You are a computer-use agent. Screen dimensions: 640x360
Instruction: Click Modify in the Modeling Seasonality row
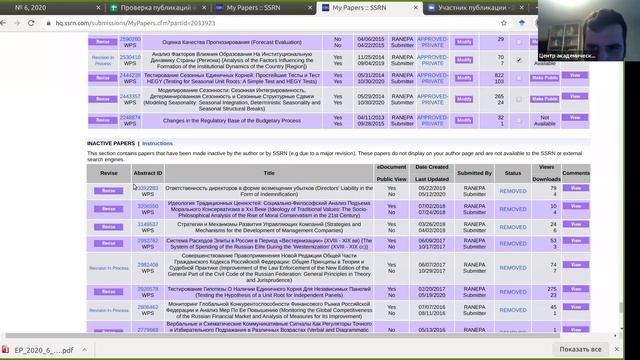pyautogui.click(x=464, y=99)
